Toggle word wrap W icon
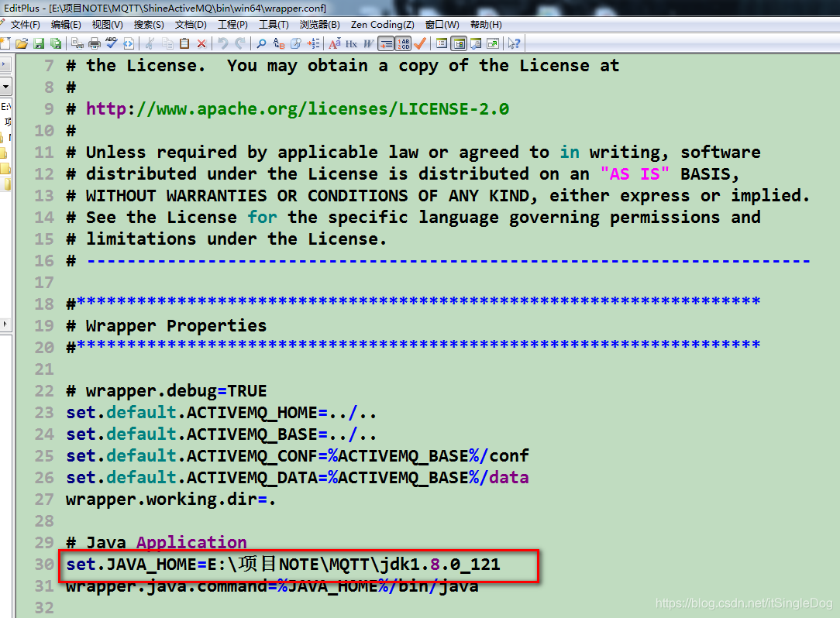This screenshot has height=618, width=840. coord(368,43)
